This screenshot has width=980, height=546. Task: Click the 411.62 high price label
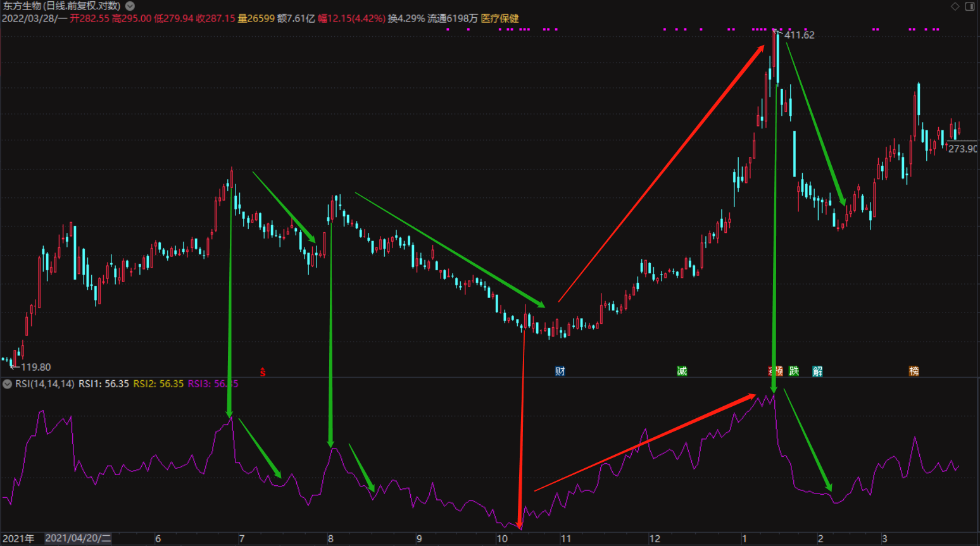point(799,35)
